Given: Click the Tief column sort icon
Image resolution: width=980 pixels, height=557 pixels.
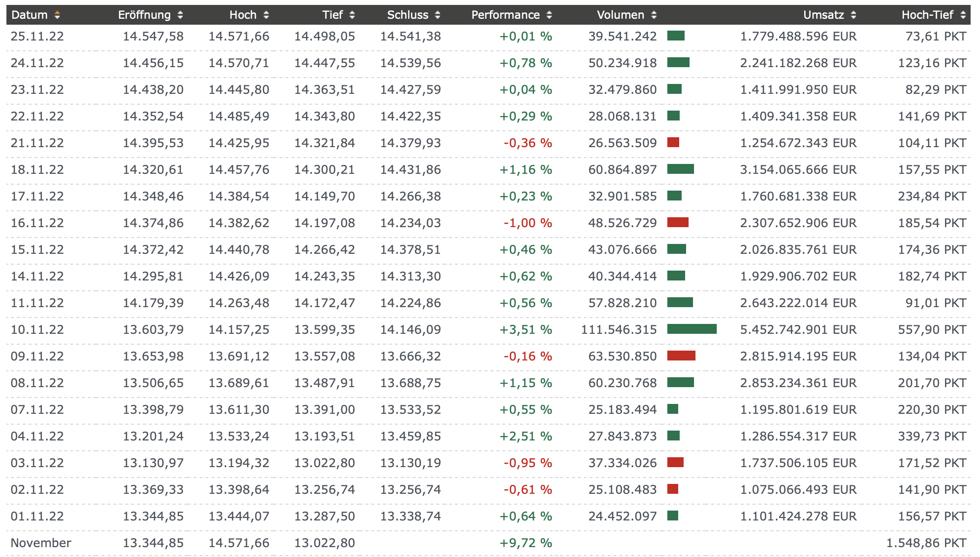Looking at the screenshot, I should pyautogui.click(x=352, y=15).
